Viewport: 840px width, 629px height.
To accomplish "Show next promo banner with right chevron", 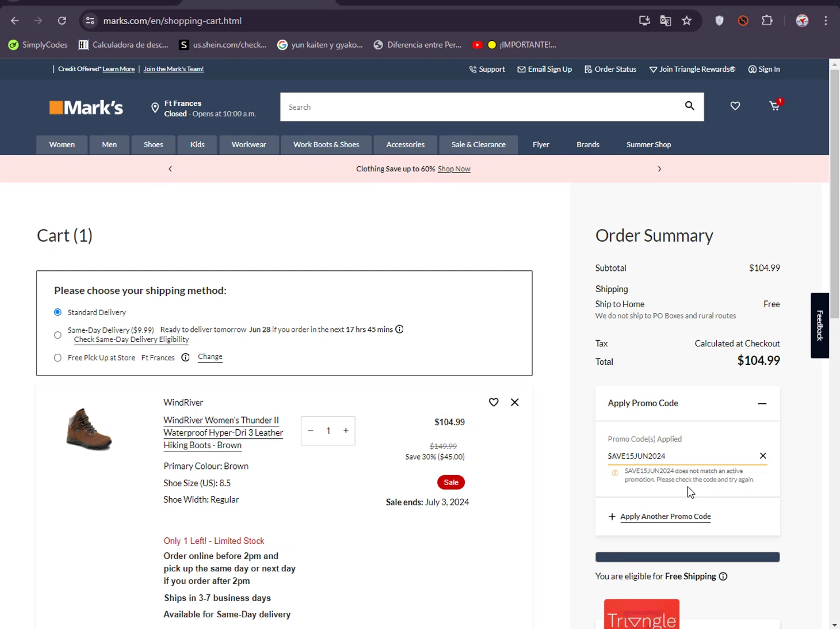I will [660, 169].
